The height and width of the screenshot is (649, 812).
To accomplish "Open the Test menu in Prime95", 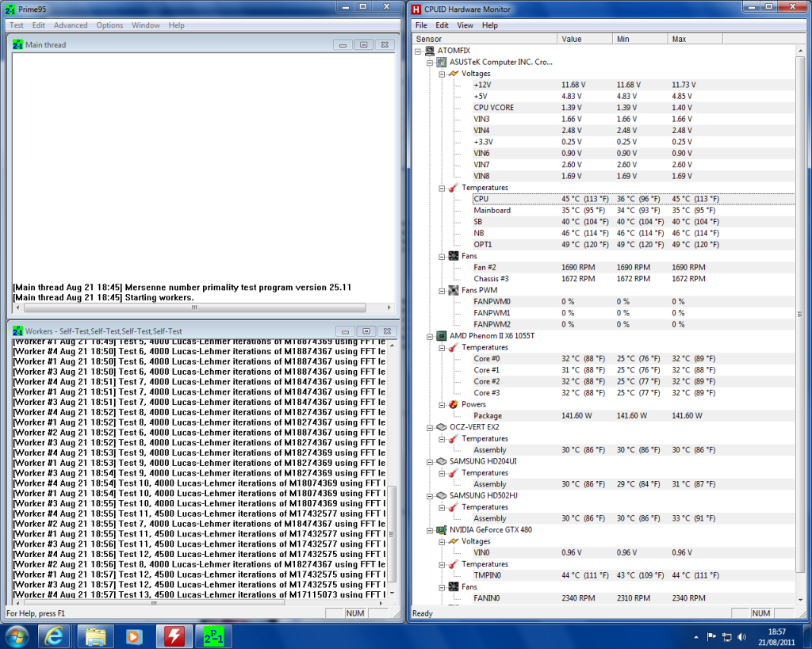I will point(17,25).
